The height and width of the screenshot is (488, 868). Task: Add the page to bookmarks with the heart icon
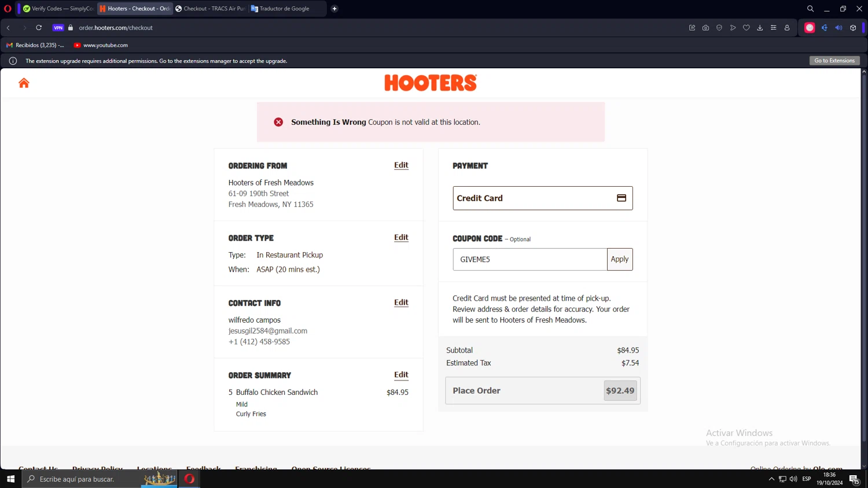click(x=746, y=28)
